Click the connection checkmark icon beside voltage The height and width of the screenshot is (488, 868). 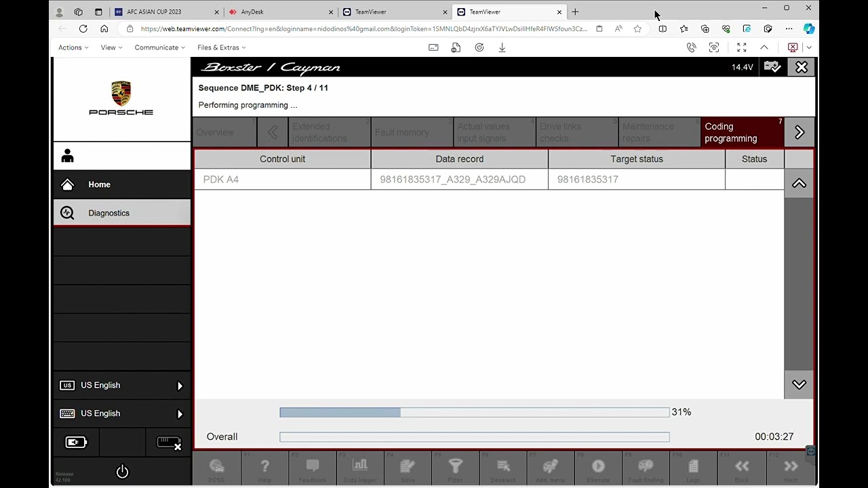(772, 67)
